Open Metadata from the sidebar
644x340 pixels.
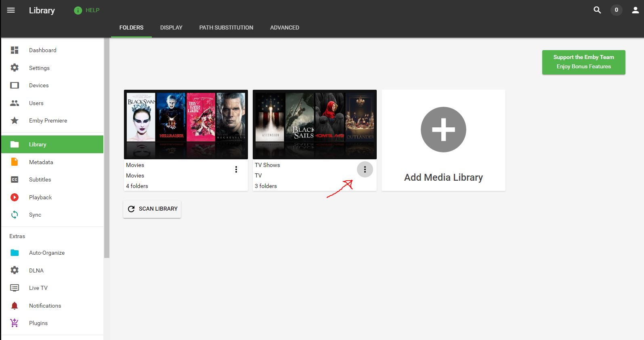(52, 162)
